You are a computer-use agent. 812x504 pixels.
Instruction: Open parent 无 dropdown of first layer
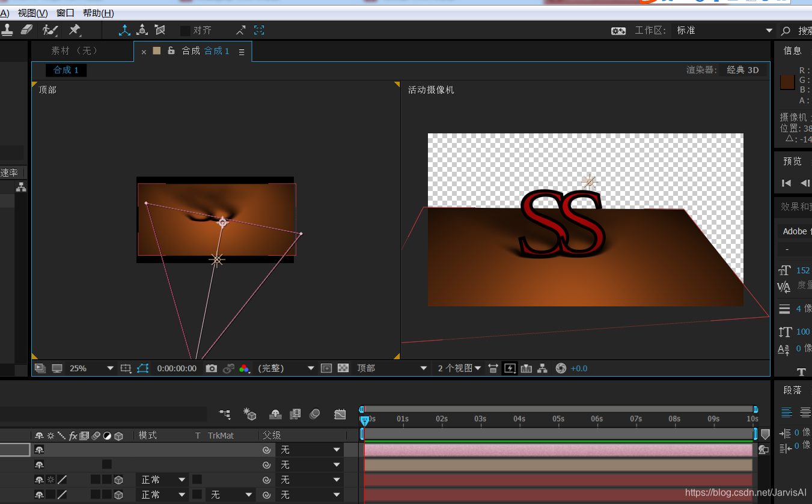pyautogui.click(x=310, y=449)
